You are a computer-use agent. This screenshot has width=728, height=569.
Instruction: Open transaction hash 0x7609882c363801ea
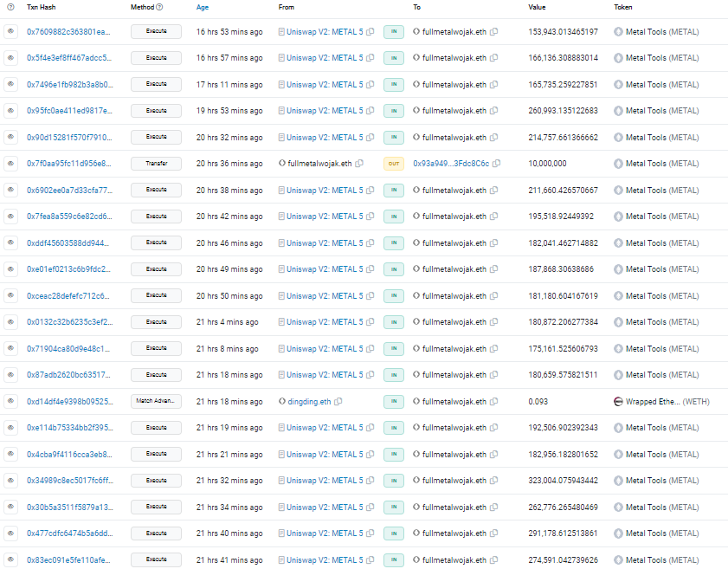68,31
